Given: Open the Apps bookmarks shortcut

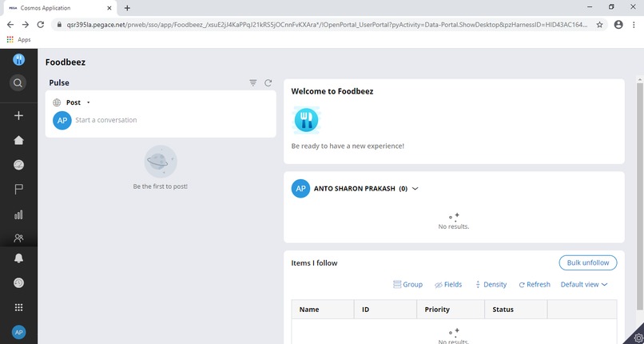Looking at the screenshot, I should pos(18,40).
